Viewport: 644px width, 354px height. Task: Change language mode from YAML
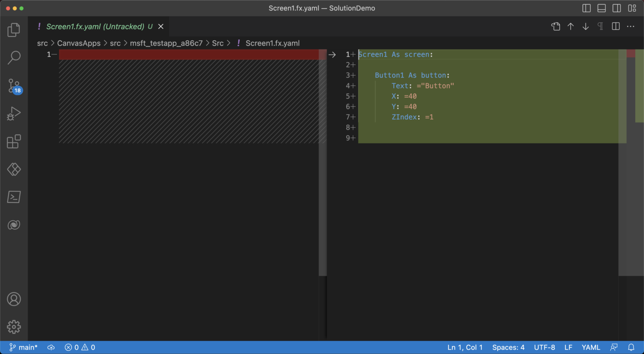[x=591, y=347]
